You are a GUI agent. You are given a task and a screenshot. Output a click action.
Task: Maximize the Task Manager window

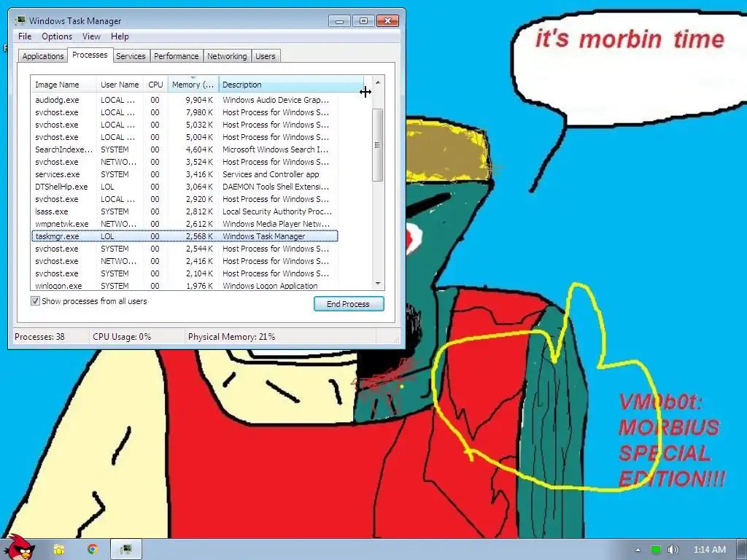(363, 21)
